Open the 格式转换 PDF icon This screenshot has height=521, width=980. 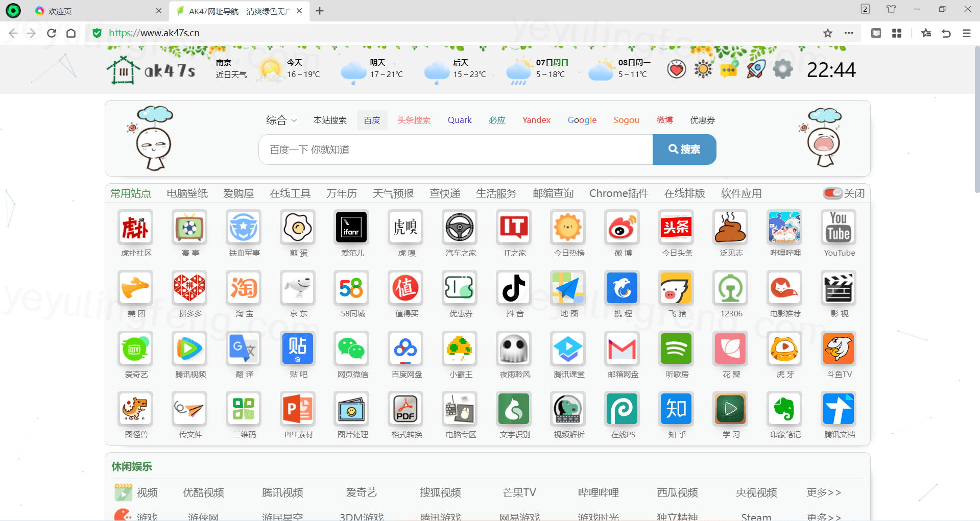click(x=405, y=409)
